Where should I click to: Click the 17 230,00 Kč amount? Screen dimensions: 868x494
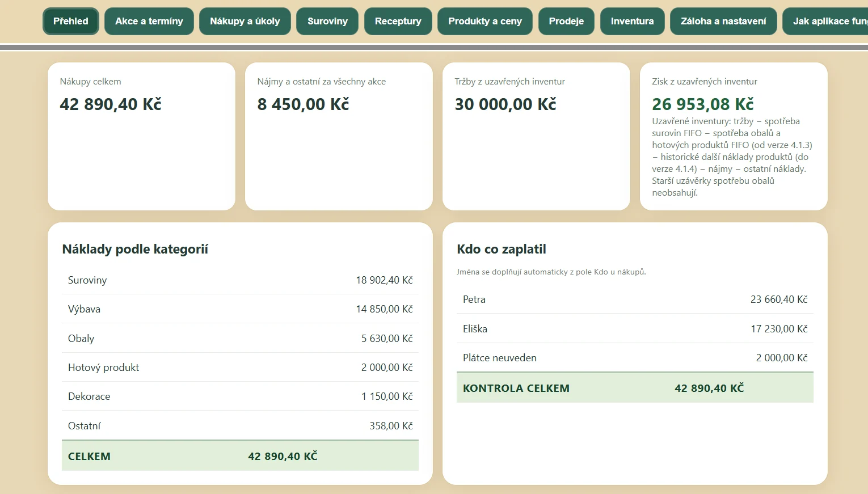[x=779, y=329]
